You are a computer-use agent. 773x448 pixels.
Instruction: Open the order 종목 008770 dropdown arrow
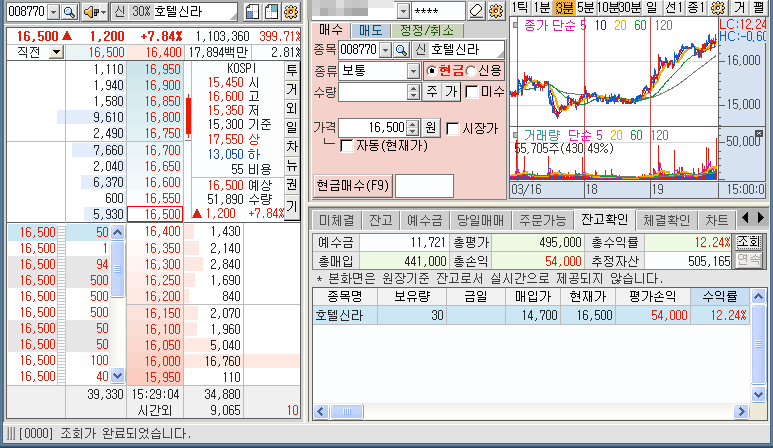click(x=386, y=49)
